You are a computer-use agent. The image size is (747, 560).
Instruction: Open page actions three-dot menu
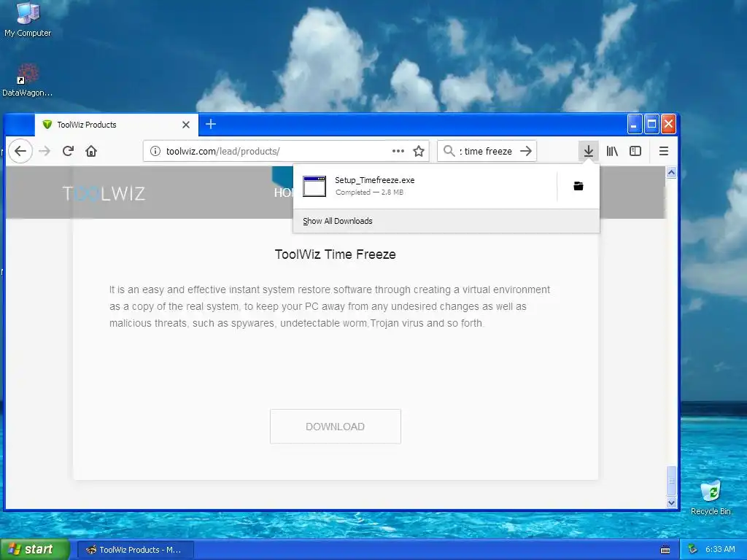(x=398, y=151)
